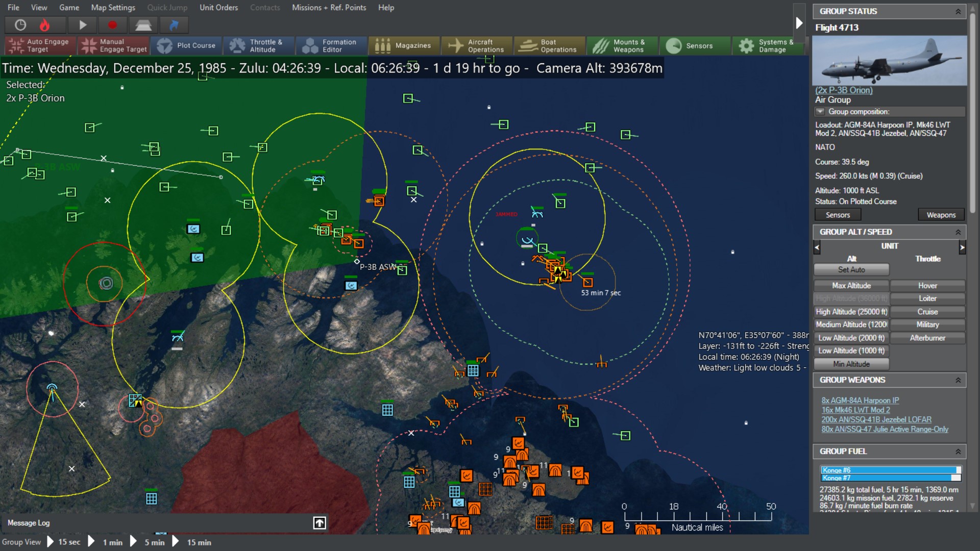Expand the Message Log panel

tap(320, 523)
